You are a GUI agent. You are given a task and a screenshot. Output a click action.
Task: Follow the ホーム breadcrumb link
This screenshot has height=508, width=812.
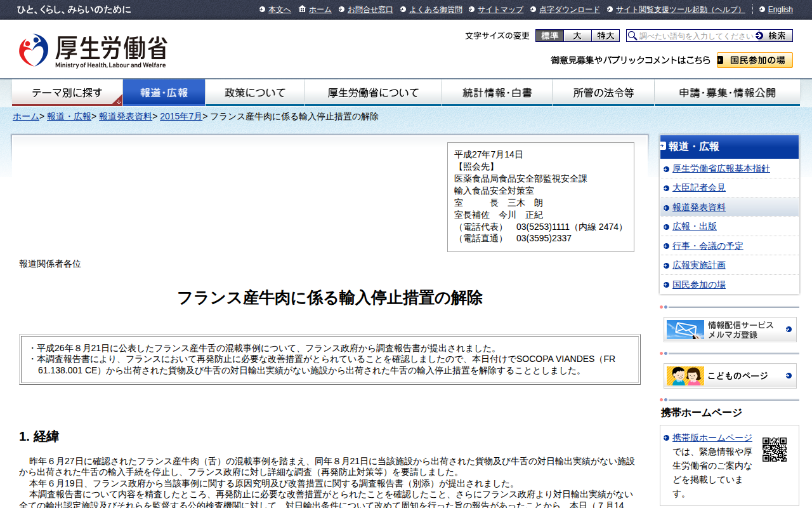[x=26, y=116]
